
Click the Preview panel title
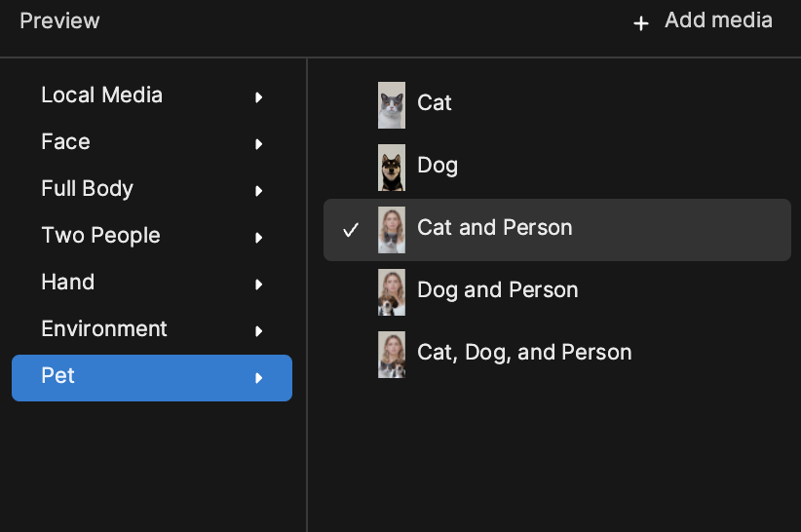point(59,20)
